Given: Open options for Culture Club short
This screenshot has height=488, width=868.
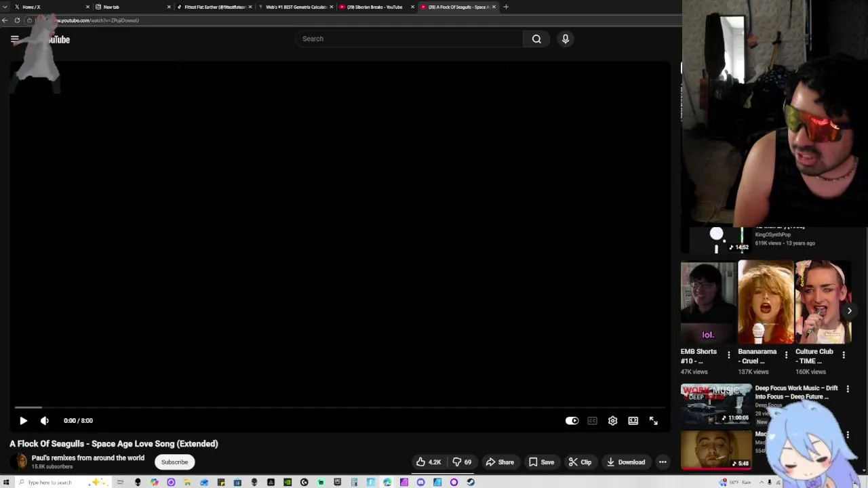Looking at the screenshot, I should [844, 354].
